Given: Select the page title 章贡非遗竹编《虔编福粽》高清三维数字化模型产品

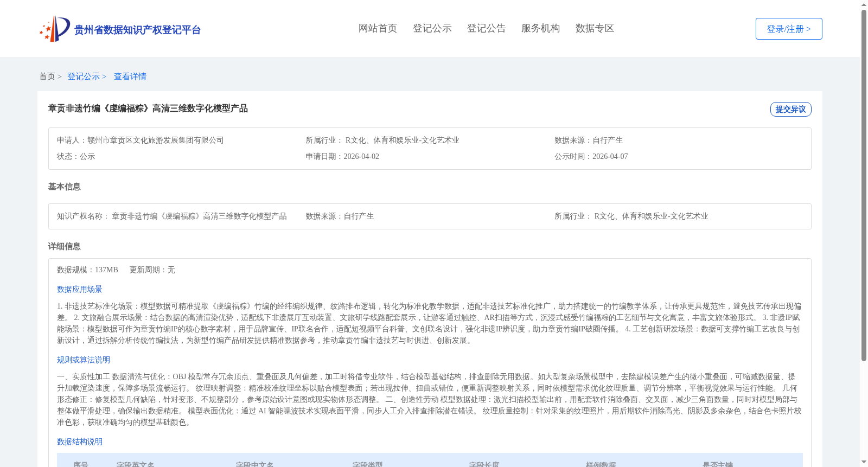Looking at the screenshot, I should point(148,108).
